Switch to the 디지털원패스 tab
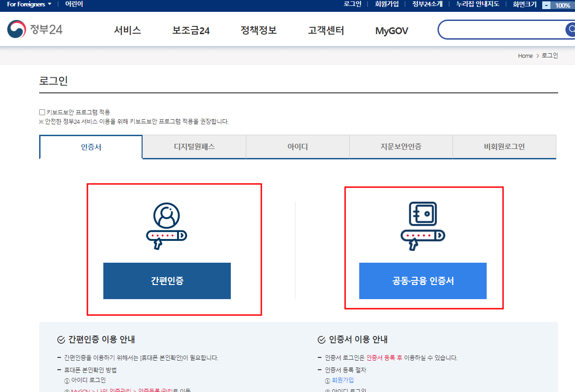The image size is (575, 392). pos(194,147)
